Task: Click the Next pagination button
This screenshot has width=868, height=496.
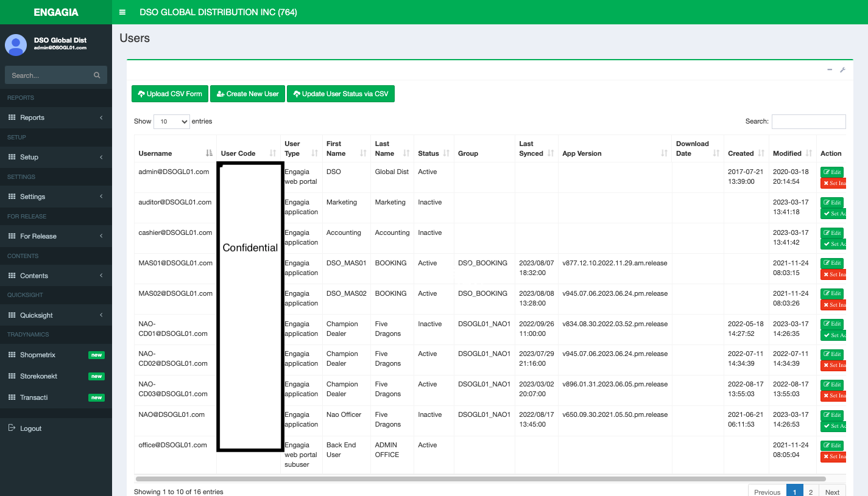Action: (832, 492)
